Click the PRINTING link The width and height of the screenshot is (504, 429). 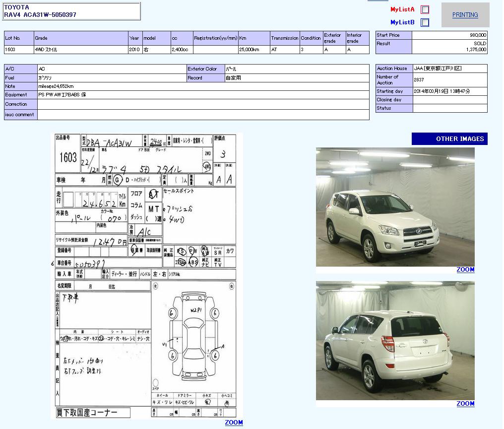pyautogui.click(x=465, y=15)
